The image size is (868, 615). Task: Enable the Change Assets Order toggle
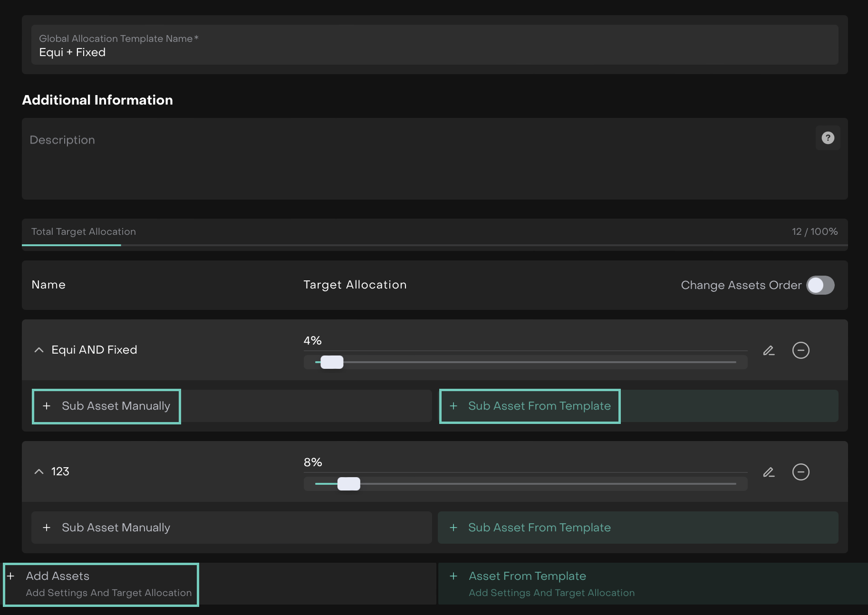click(820, 285)
